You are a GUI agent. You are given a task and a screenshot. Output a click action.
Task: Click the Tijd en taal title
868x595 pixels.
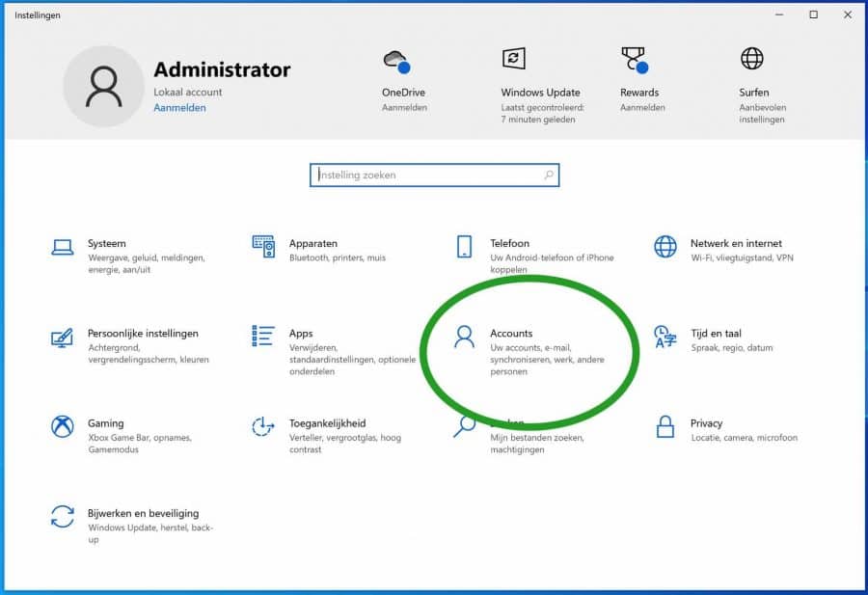(717, 334)
